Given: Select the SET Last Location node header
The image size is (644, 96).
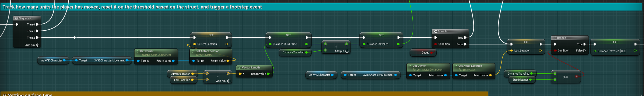Looking at the screenshot, I should [526, 42].
